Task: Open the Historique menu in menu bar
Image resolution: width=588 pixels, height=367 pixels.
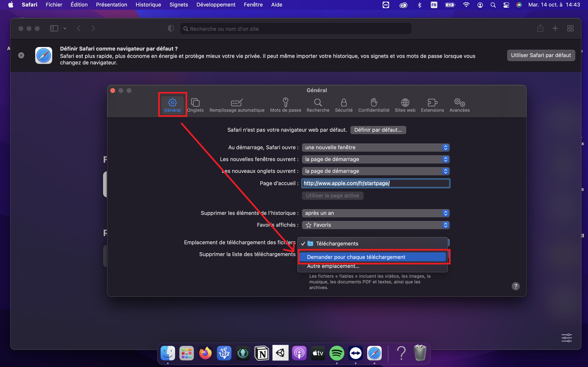Action: pos(148,5)
